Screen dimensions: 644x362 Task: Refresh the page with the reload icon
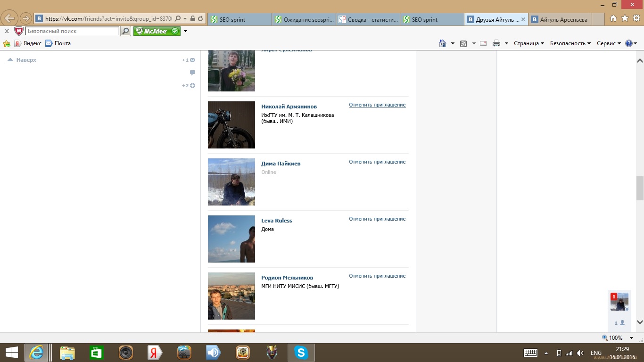tap(201, 19)
